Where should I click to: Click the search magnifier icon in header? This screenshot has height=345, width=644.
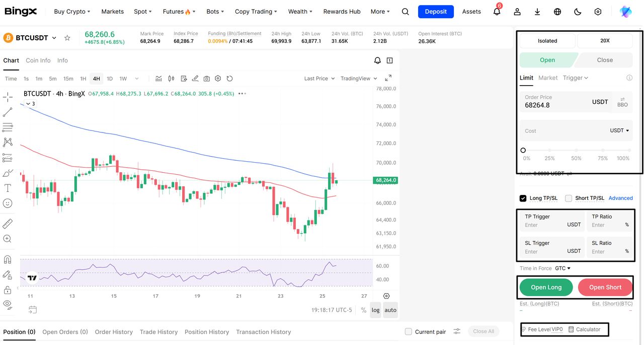(x=406, y=12)
